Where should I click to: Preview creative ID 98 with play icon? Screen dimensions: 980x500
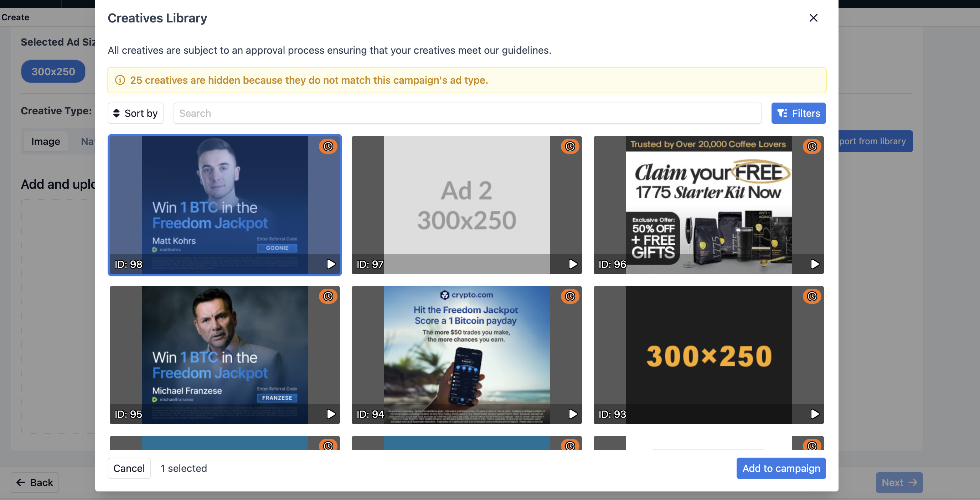point(331,264)
